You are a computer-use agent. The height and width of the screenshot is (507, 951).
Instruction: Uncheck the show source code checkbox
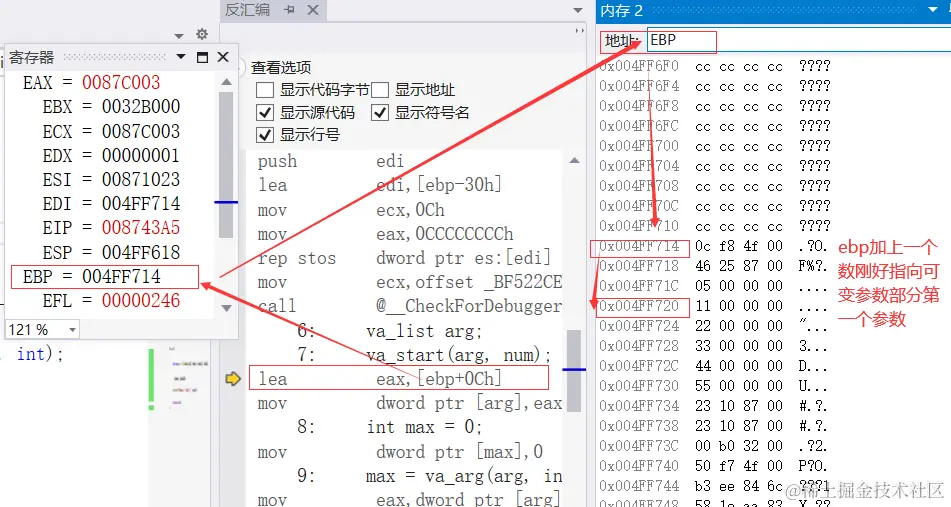click(265, 112)
